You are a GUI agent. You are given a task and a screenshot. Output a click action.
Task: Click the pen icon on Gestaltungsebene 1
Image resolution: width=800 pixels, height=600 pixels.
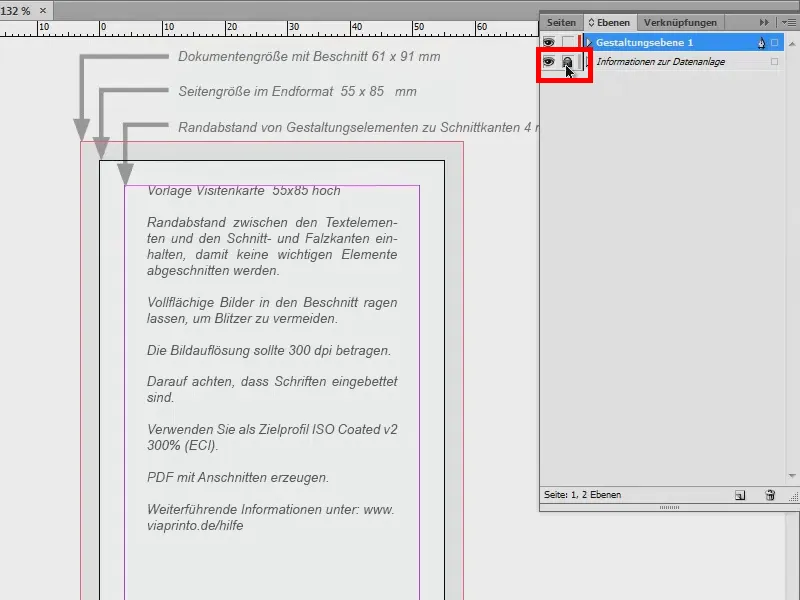pyautogui.click(x=761, y=43)
